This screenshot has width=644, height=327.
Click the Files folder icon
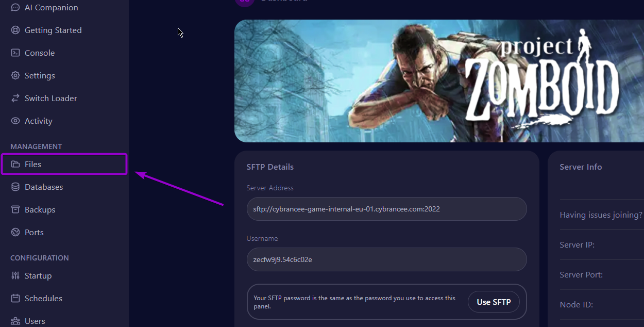click(x=15, y=165)
